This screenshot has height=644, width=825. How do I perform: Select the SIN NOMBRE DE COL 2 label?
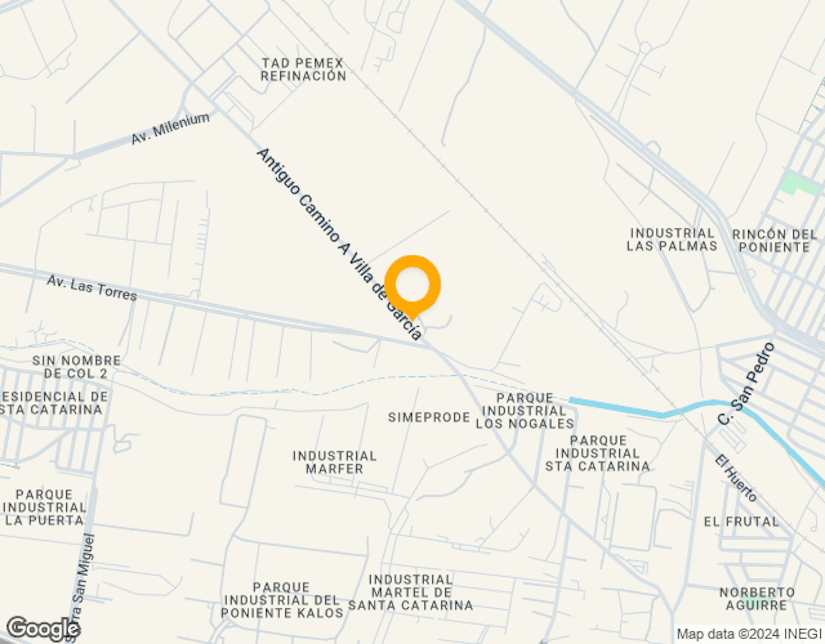click(76, 367)
